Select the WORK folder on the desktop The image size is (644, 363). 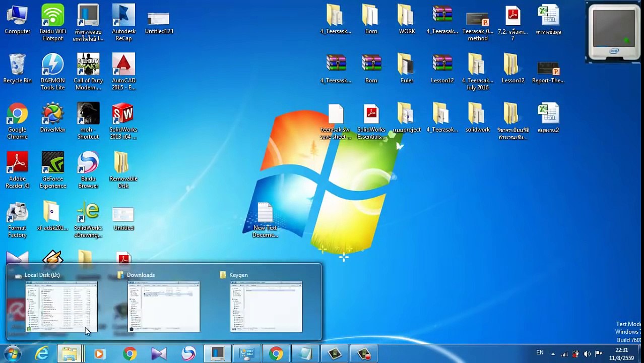(x=407, y=19)
